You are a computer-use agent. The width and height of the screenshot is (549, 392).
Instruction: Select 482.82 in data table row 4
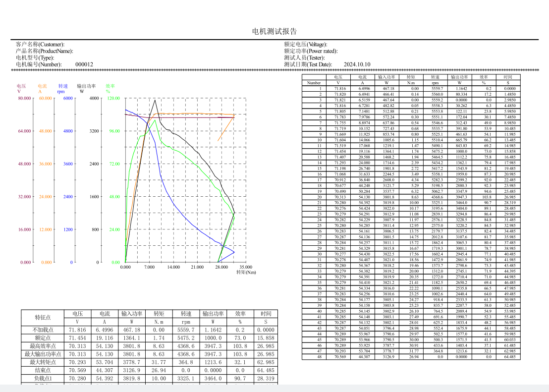[x=388, y=106]
